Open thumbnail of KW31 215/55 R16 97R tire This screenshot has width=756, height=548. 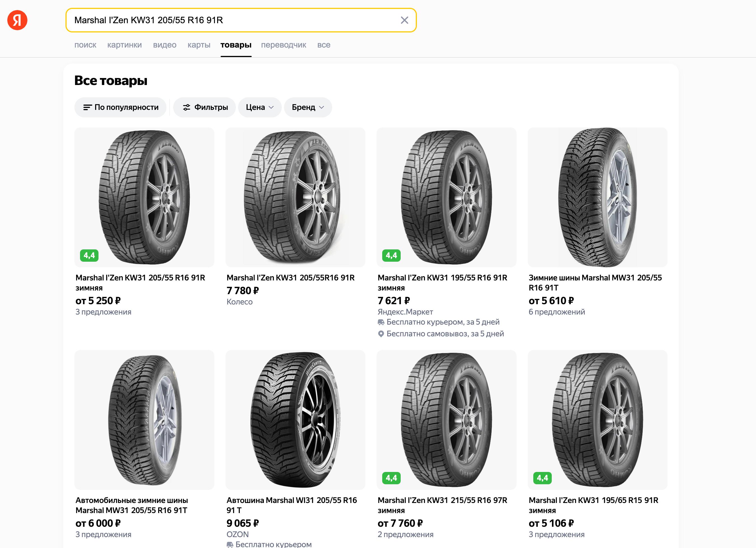pyautogui.click(x=446, y=420)
